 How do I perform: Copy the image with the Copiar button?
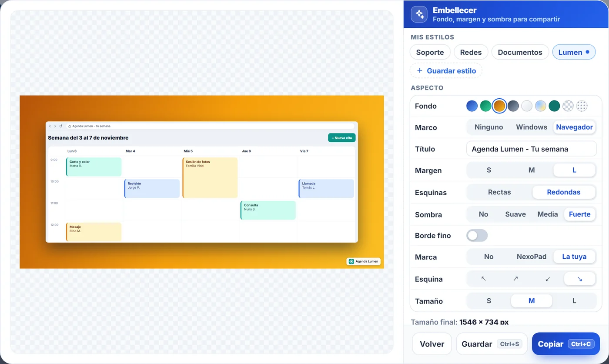[566, 344]
